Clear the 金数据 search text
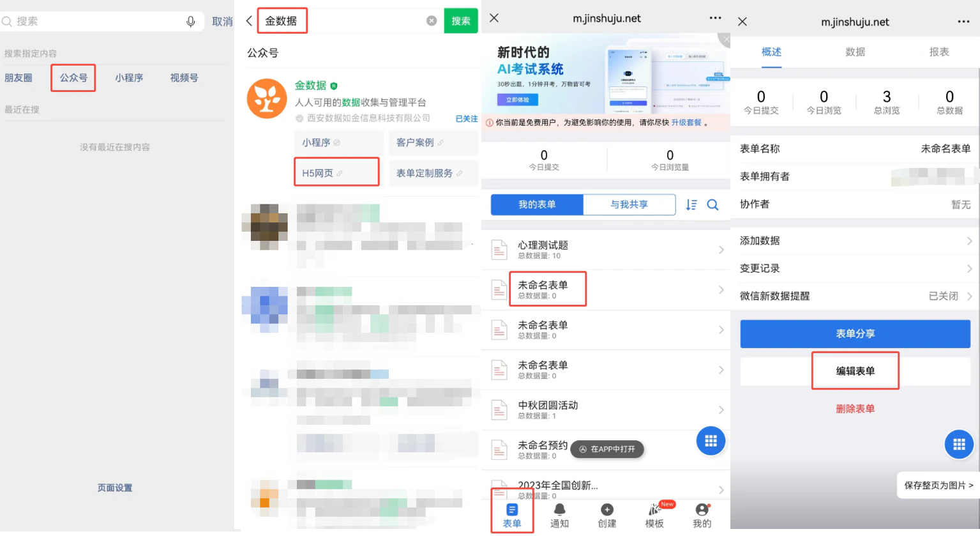This screenshot has height=536, width=980. coord(432,21)
